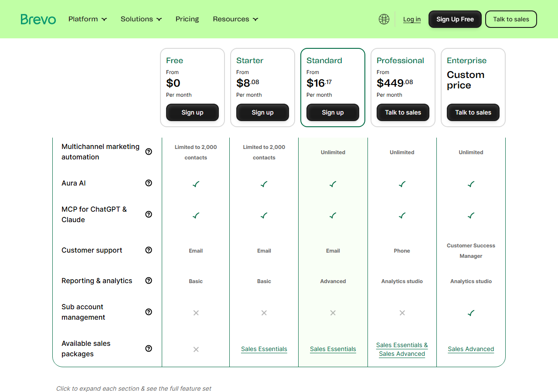Open Sales Essentials link in Starter column
Screen dimensions: 558x392
pos(264,349)
